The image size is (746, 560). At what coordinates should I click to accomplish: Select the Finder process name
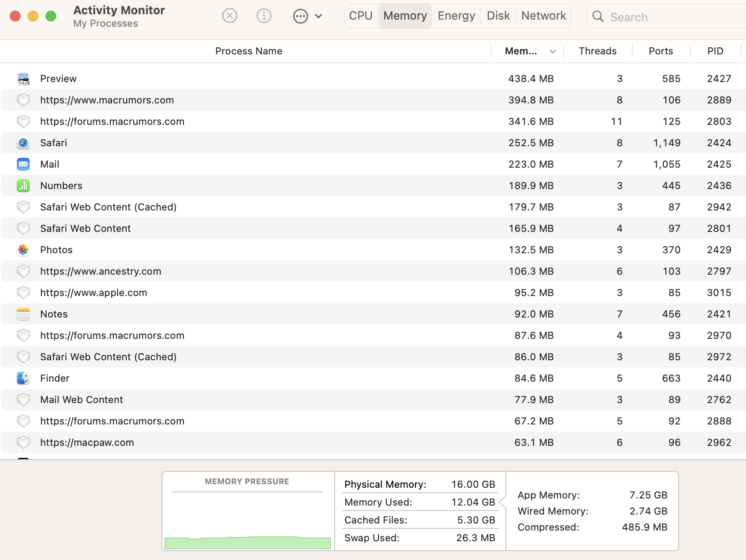(55, 378)
